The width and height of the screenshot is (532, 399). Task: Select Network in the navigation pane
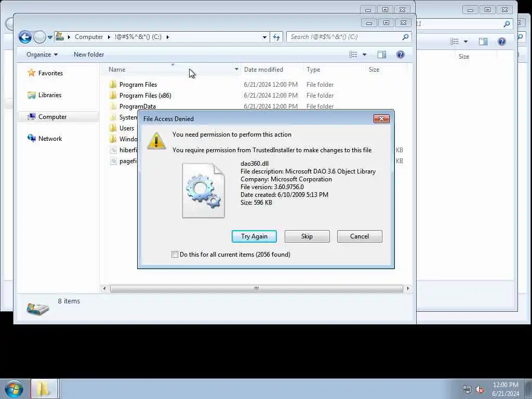coord(50,138)
